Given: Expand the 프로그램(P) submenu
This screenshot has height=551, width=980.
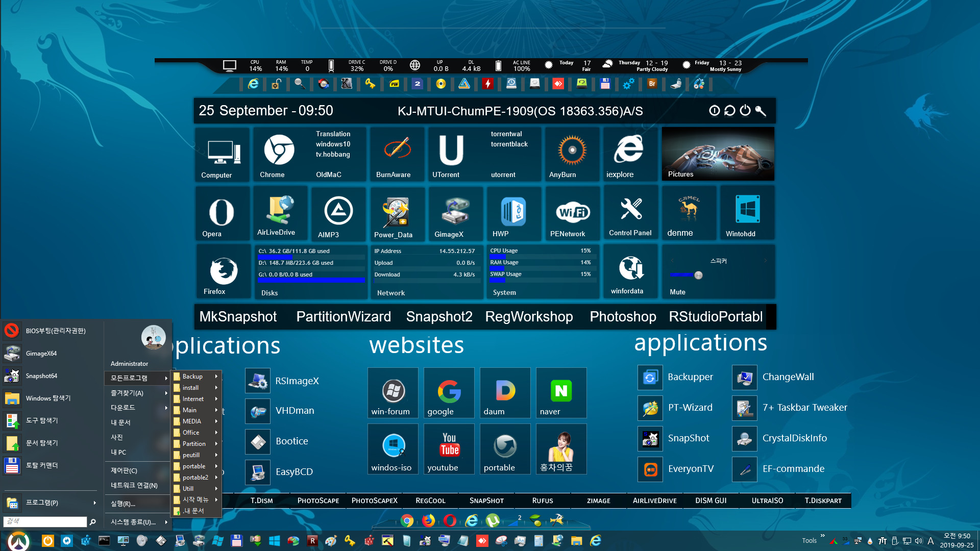Looking at the screenshot, I should pos(50,503).
